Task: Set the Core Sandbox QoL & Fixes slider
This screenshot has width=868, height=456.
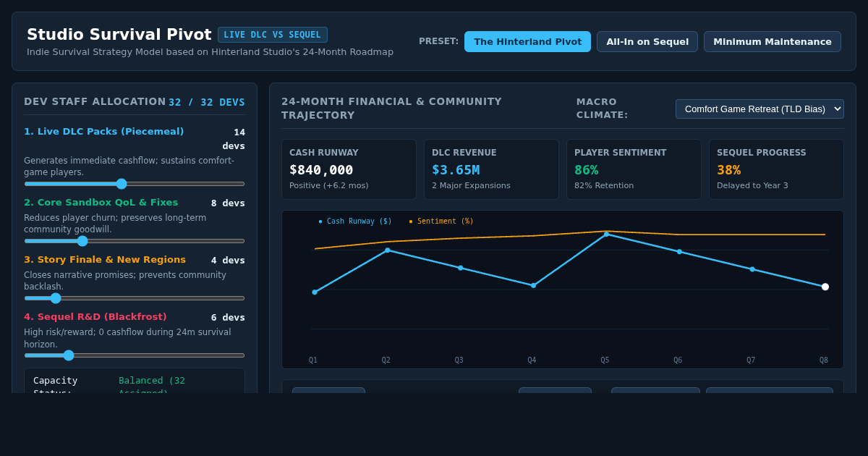Action: tap(135, 241)
